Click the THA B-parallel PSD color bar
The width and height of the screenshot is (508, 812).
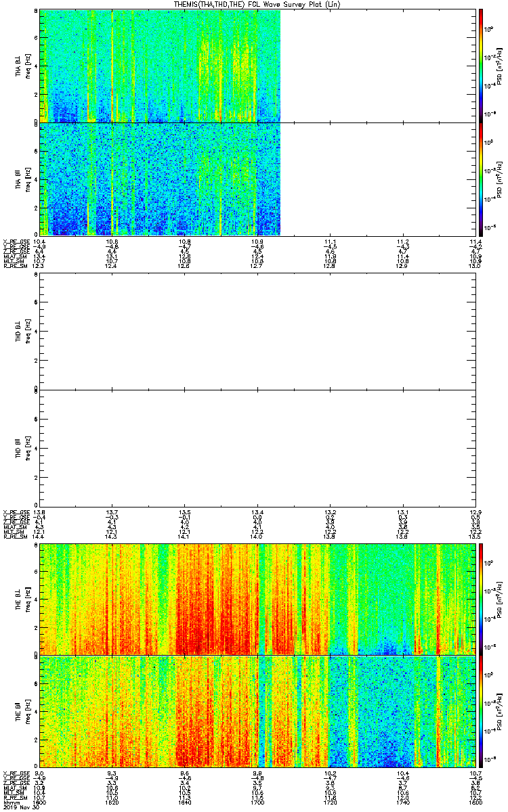(481, 179)
